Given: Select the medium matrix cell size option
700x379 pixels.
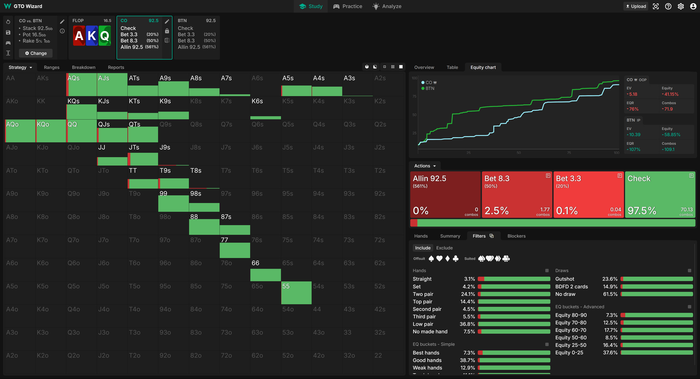Looking at the screenshot, I should tap(392, 67).
